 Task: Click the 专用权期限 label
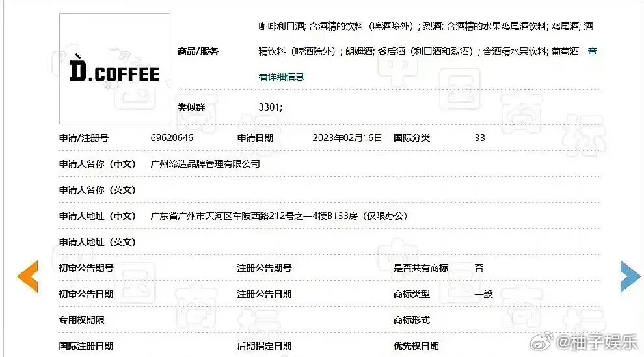[81, 320]
